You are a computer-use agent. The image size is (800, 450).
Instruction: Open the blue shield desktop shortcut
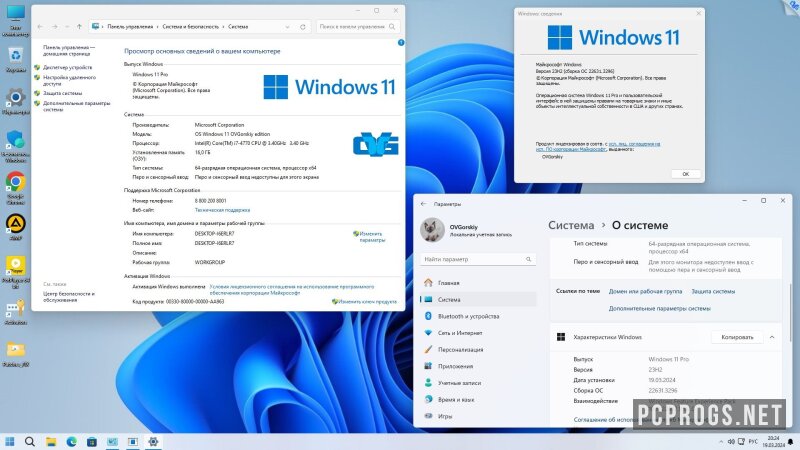coord(15,146)
